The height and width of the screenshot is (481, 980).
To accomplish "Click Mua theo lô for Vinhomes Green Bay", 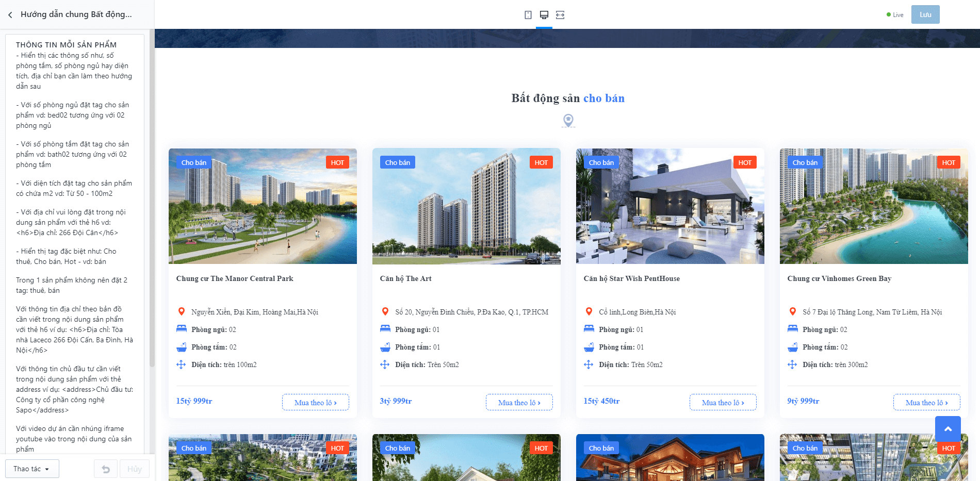I will (x=927, y=402).
